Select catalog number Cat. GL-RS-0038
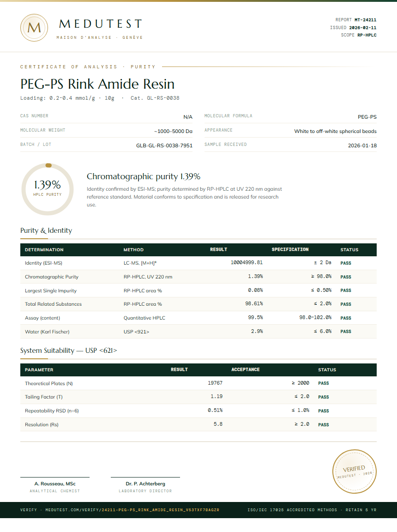Image resolution: width=397 pixels, height=532 pixels. point(155,98)
